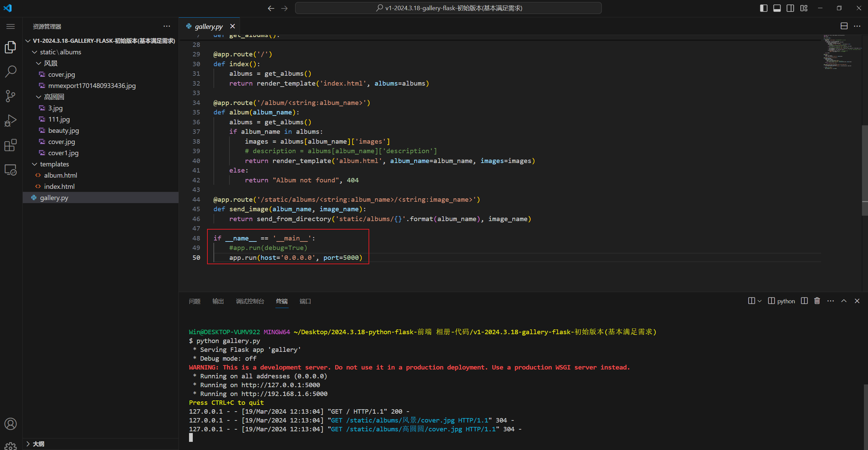Image resolution: width=868 pixels, height=450 pixels.
Task: Open the Search view in activity bar
Action: [x=11, y=71]
